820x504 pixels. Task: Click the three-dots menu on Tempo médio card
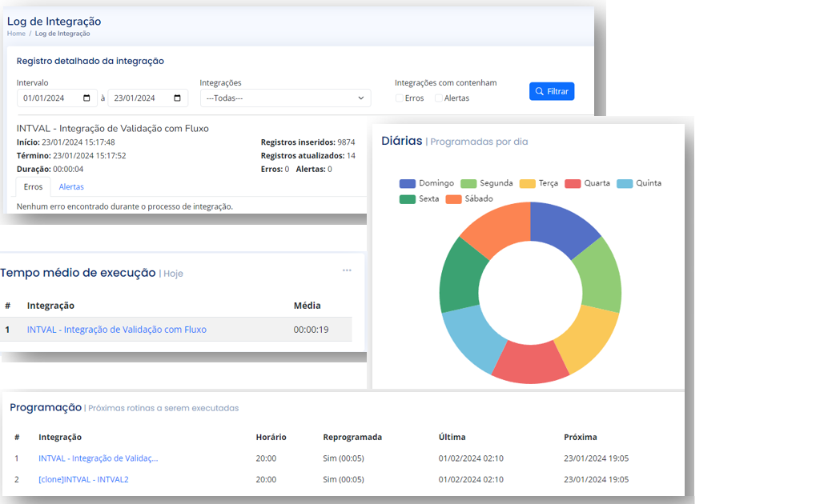[347, 270]
